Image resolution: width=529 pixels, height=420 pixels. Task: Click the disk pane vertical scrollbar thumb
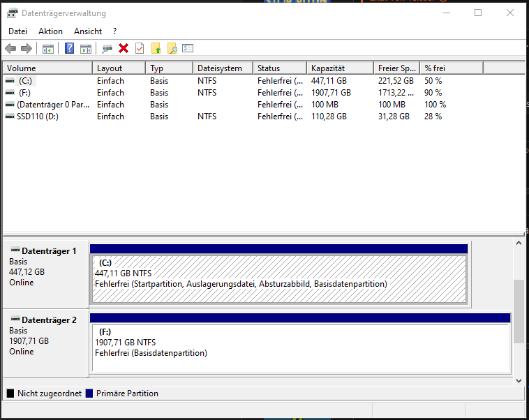(519, 311)
